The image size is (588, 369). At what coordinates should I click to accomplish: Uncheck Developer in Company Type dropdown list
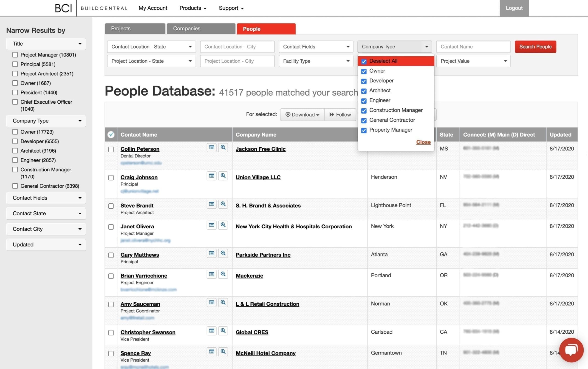tap(364, 81)
